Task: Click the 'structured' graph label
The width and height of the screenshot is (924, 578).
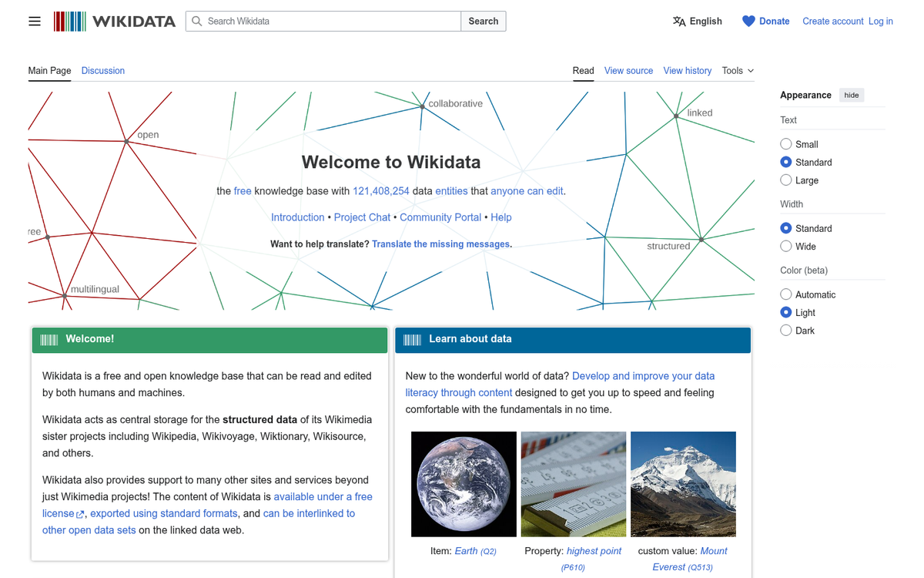Action: coord(668,246)
